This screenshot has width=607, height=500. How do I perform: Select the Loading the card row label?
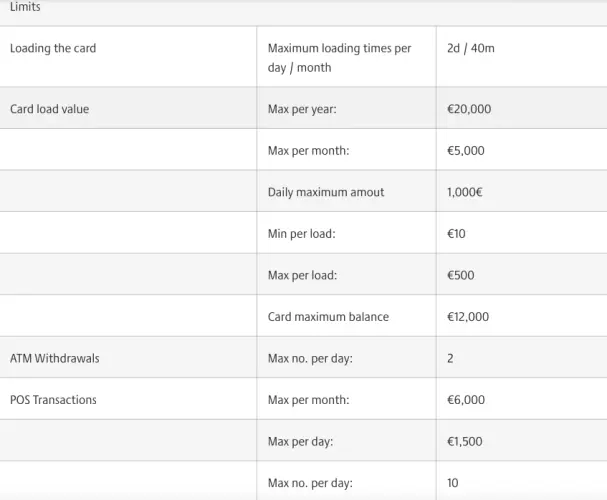coord(53,48)
